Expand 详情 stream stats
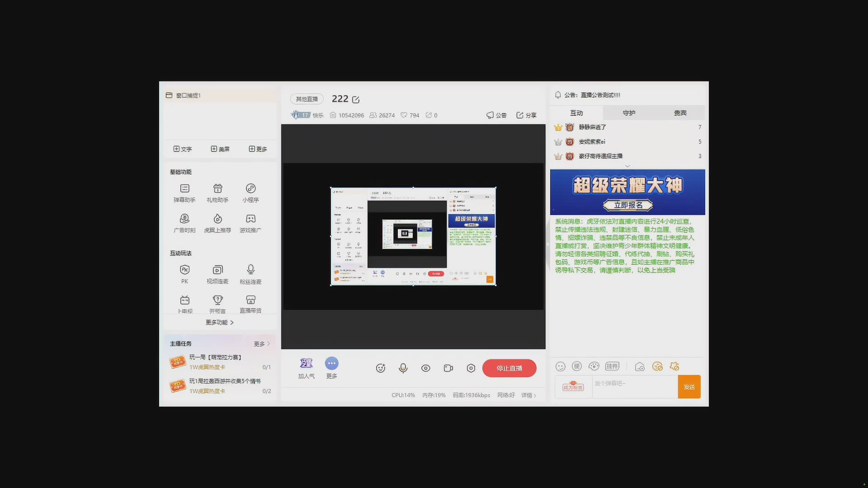This screenshot has height=488, width=868. click(x=529, y=395)
